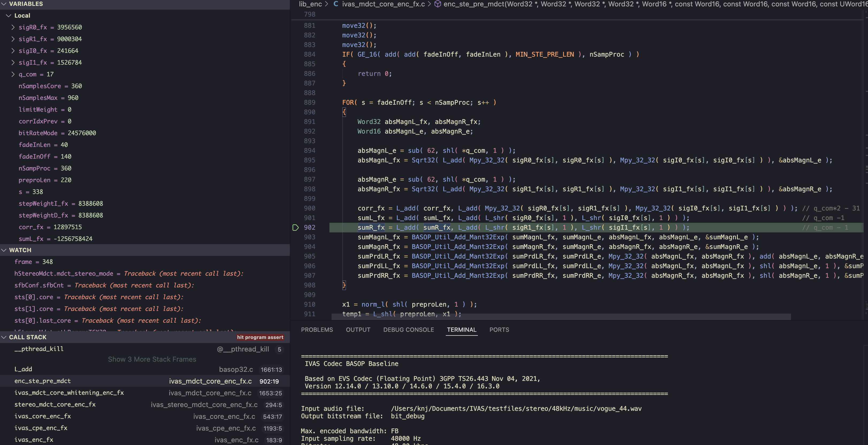This screenshot has width=868, height=445.
Task: Click the debug execution pointer at line 902
Action: [295, 228]
